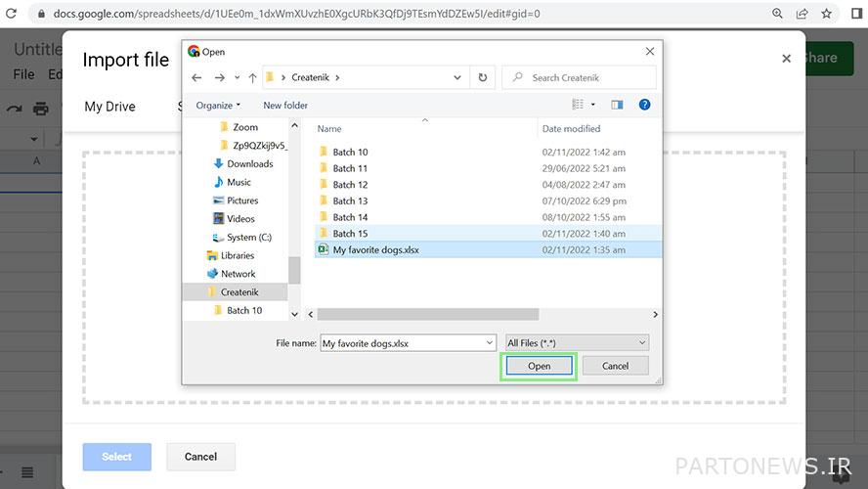Click Cancel in Import file dialog
Screen dimensions: 868x489
(200, 457)
